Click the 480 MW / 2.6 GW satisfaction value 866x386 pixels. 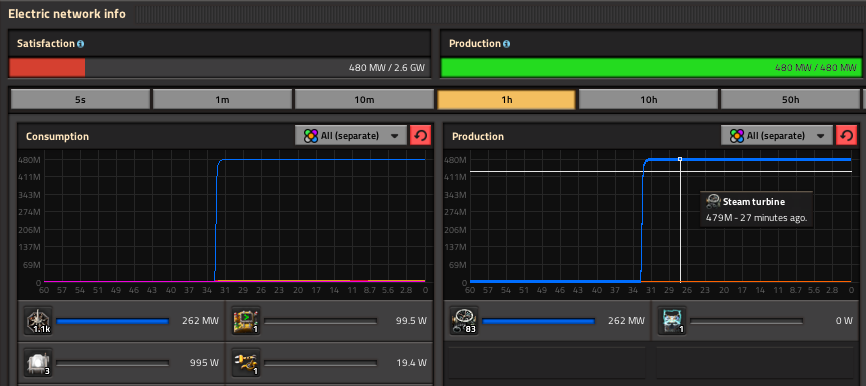(x=387, y=68)
